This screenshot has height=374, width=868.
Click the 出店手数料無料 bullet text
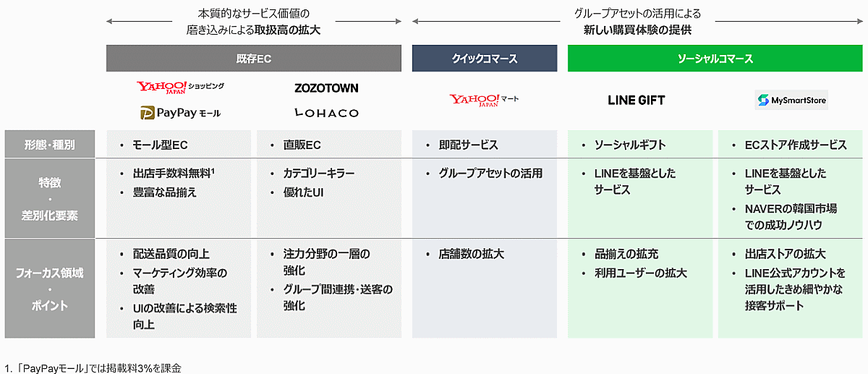166,174
